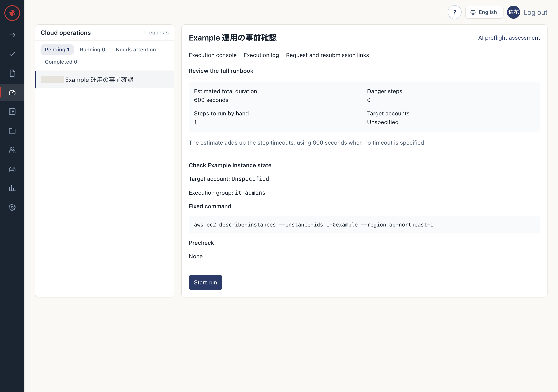Click the question mark help button
This screenshot has width=558, height=392.
click(454, 12)
